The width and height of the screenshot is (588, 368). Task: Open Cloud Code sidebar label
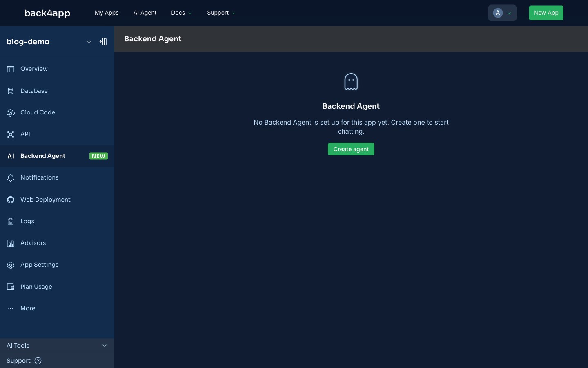[38, 112]
